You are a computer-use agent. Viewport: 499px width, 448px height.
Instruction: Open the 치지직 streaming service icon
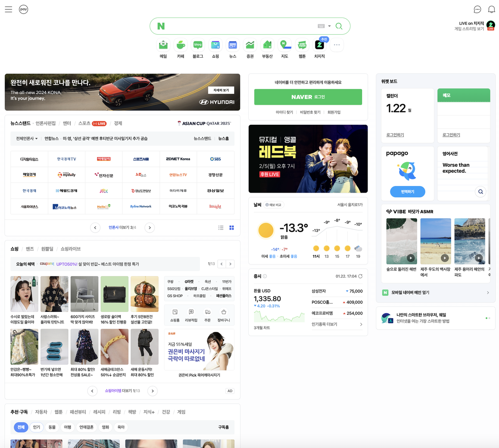click(319, 45)
